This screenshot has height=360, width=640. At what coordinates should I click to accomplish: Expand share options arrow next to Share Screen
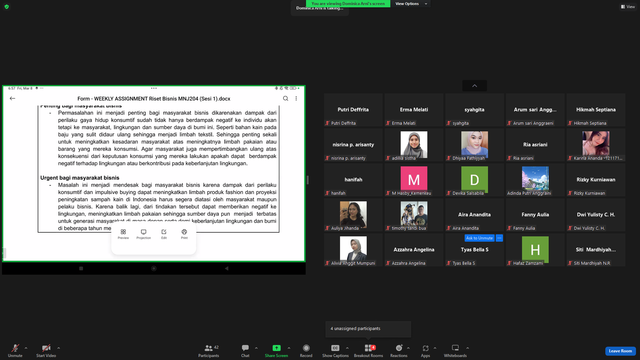tap(289, 348)
